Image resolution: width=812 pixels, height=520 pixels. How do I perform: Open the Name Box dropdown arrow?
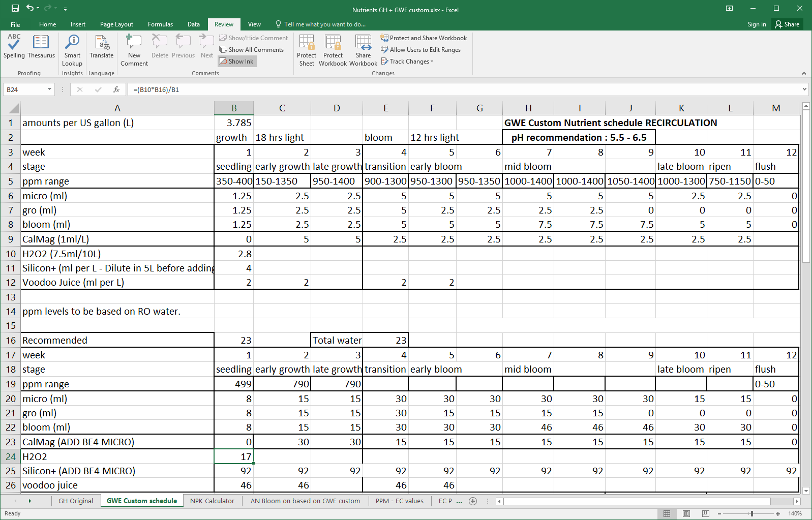click(49, 89)
